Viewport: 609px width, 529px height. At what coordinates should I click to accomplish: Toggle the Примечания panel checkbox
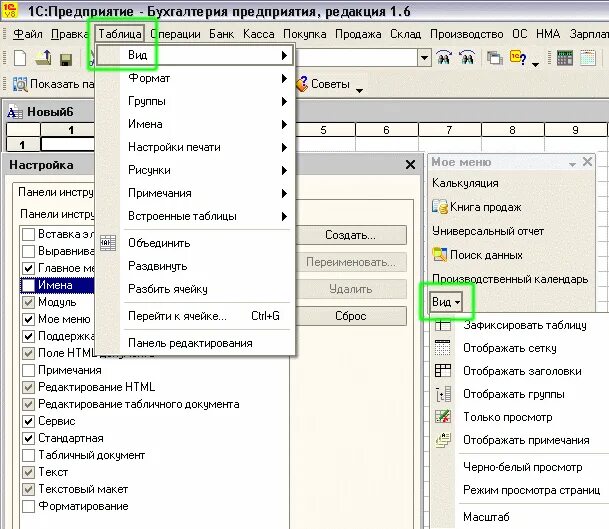pyautogui.click(x=28, y=370)
